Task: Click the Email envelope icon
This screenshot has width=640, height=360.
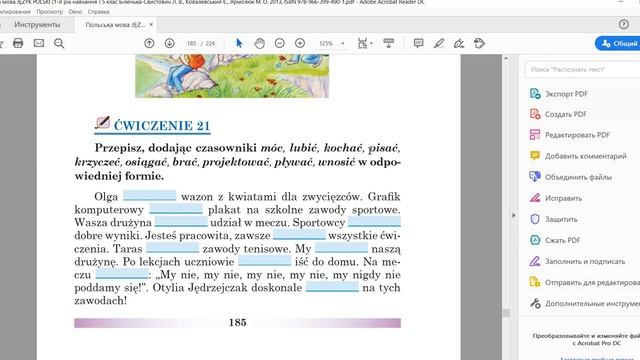Action: (39, 43)
